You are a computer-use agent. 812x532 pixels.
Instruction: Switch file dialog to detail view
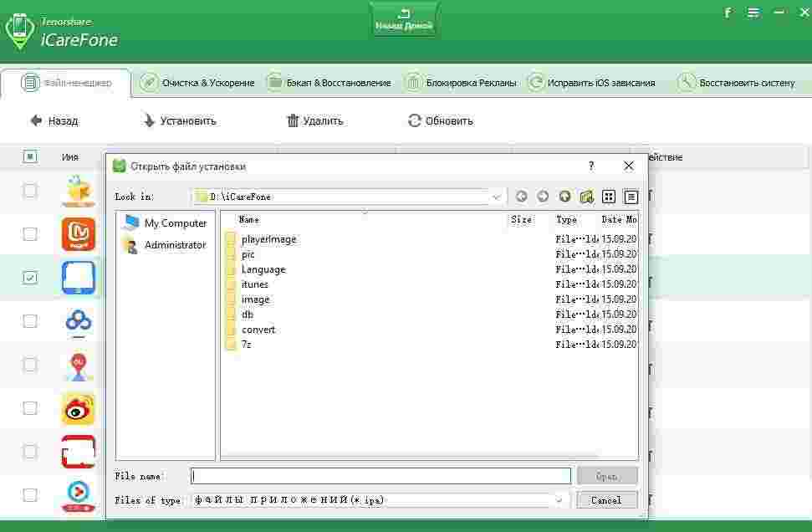pos(631,197)
